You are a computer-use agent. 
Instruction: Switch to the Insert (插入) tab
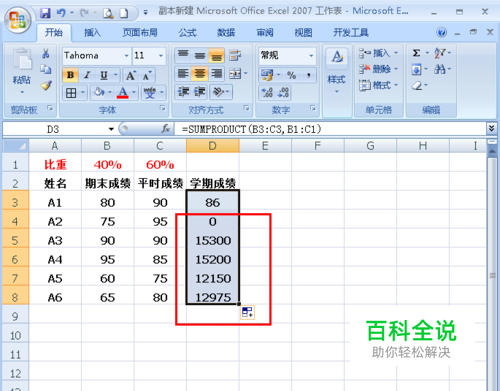tap(92, 33)
